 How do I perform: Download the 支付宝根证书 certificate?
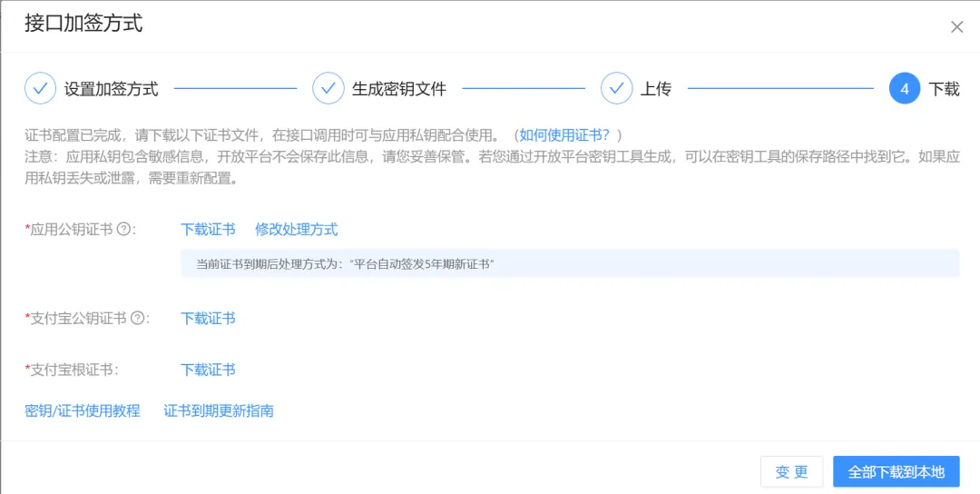point(208,370)
